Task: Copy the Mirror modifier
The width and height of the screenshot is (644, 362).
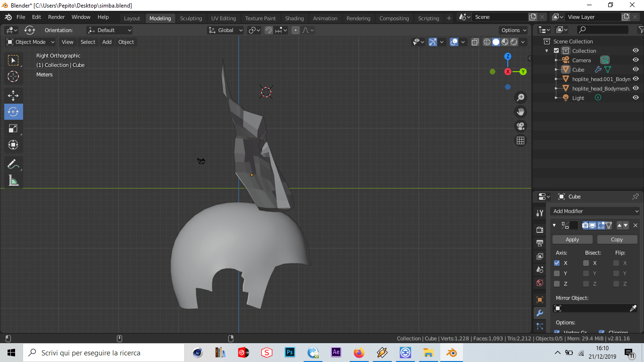Action: click(x=617, y=239)
